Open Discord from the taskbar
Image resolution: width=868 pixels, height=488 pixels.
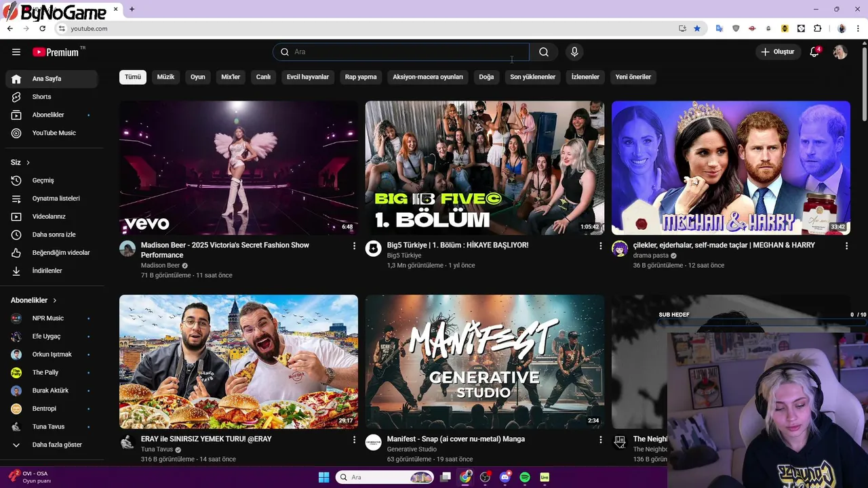[x=505, y=477]
